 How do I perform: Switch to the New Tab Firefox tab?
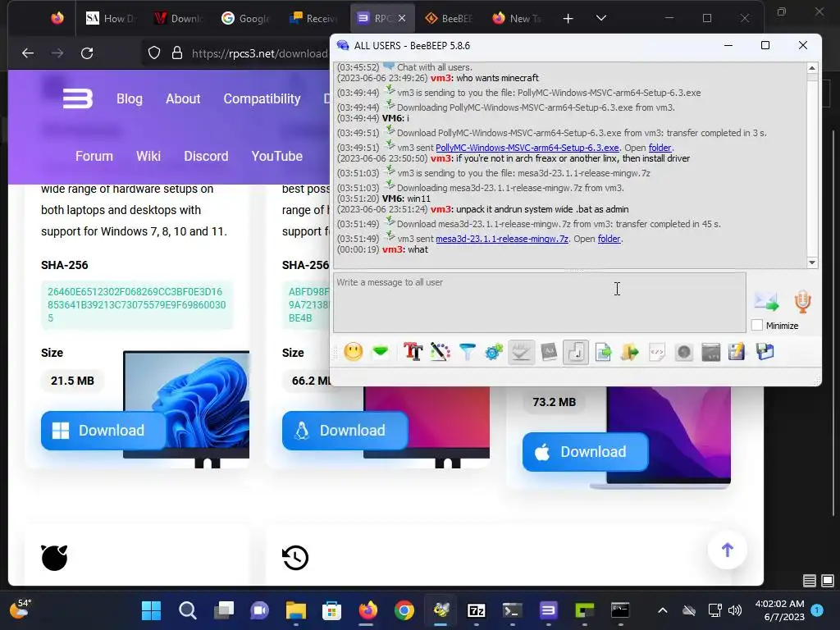(x=517, y=18)
